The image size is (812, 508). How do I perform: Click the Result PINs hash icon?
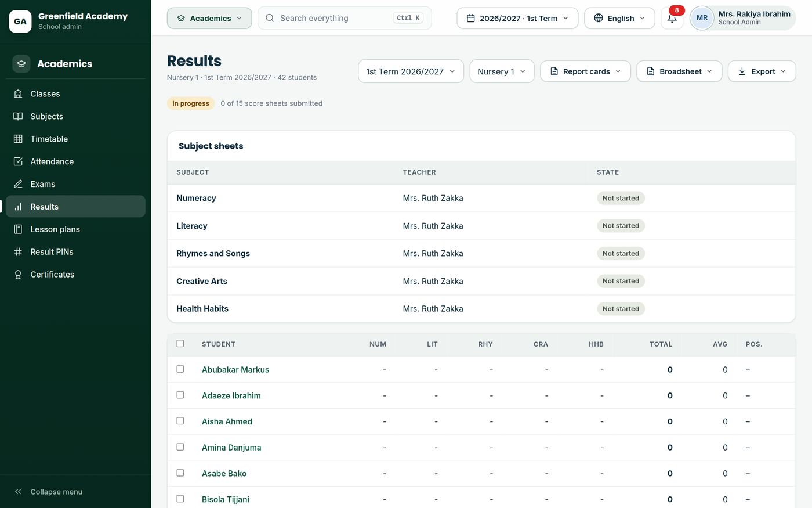(x=18, y=252)
